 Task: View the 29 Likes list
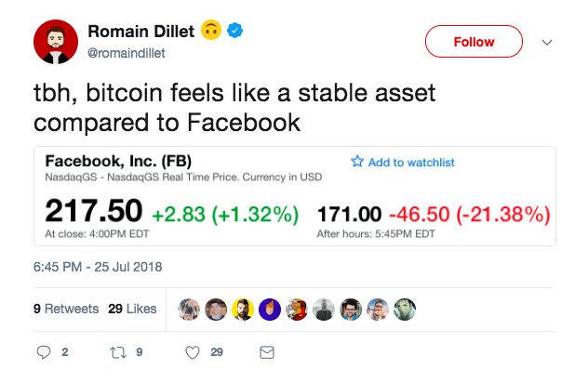(132, 309)
